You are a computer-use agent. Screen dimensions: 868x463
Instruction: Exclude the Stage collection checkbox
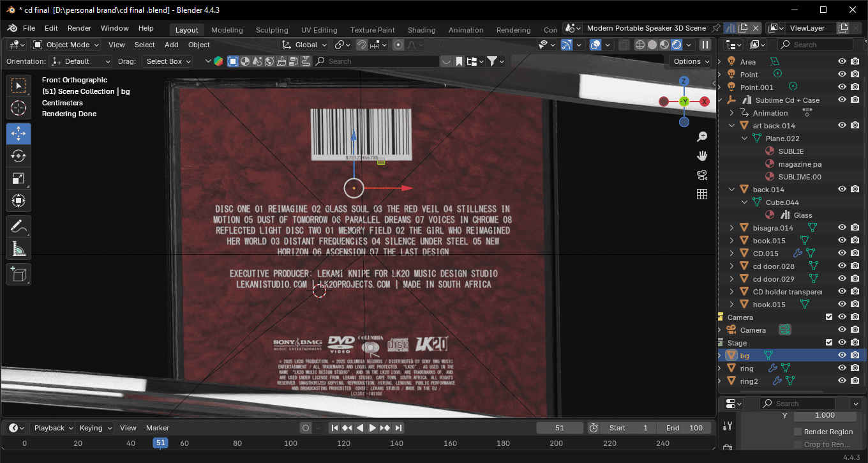[x=829, y=342]
